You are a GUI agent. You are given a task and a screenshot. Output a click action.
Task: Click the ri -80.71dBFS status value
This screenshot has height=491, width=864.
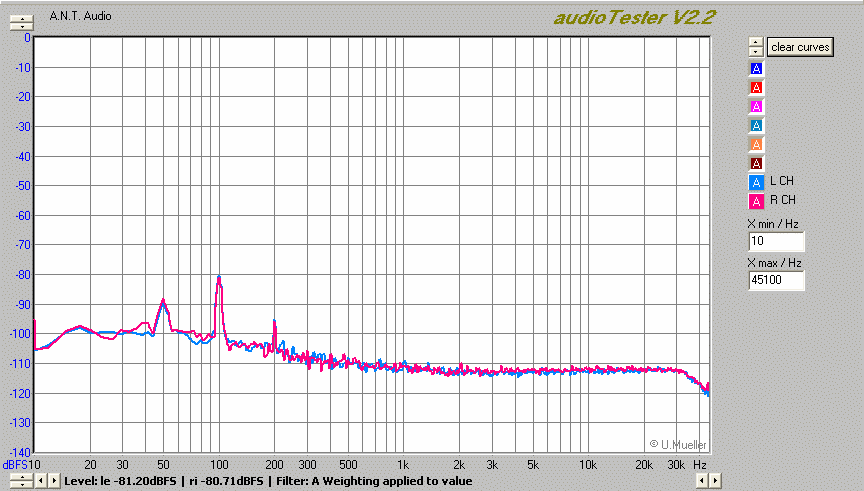coord(226,481)
